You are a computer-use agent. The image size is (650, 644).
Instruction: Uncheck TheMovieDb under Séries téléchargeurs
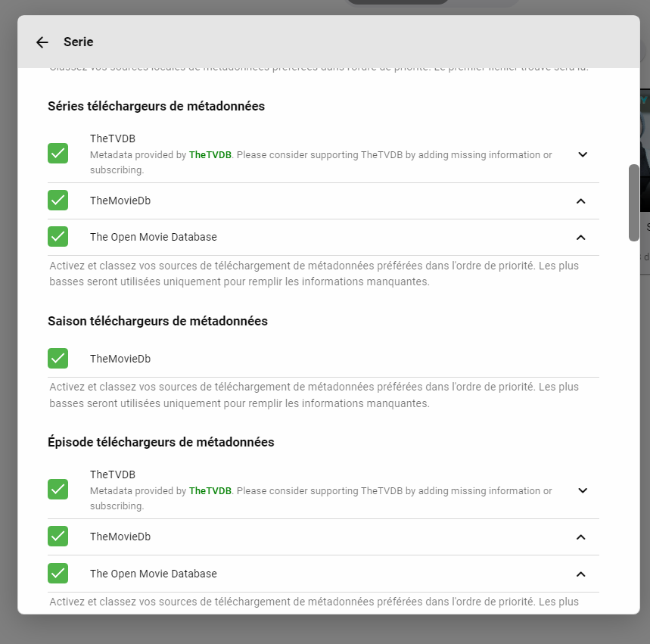point(58,201)
